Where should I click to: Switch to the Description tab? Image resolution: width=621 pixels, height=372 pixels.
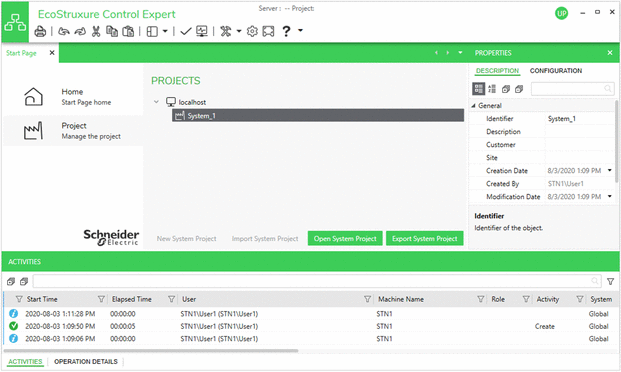pos(497,71)
